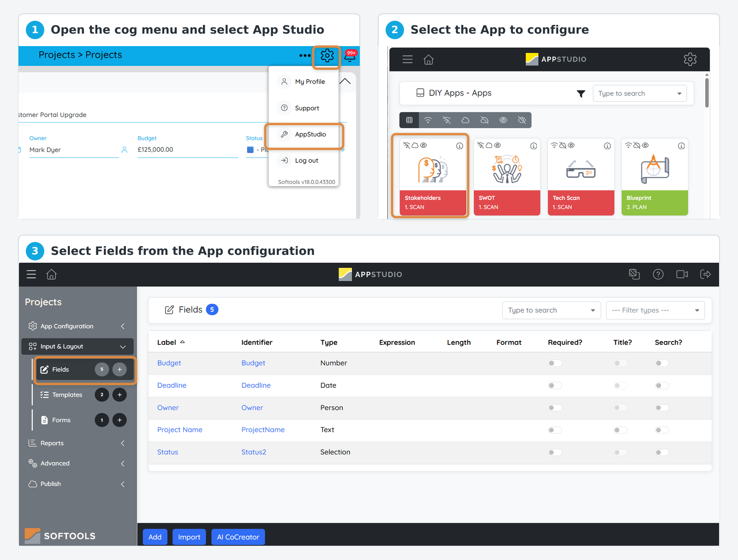Select AppStudio from the cog menu
738x560 pixels.
pyautogui.click(x=304, y=134)
